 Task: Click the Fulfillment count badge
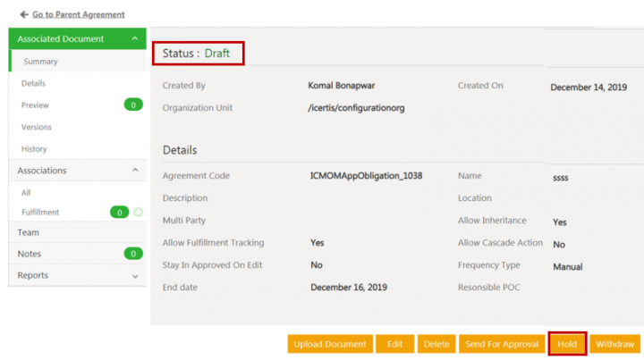(119, 212)
